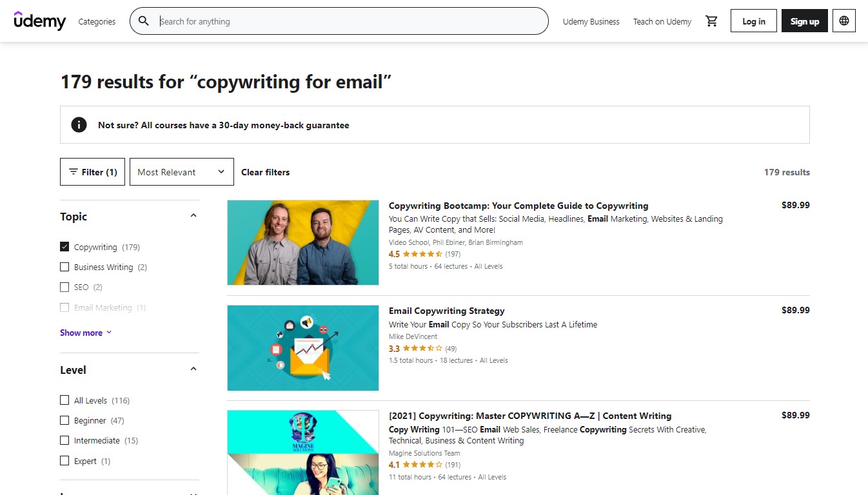Click the search magnifier icon
The height and width of the screenshot is (495, 868).
[x=143, y=21]
